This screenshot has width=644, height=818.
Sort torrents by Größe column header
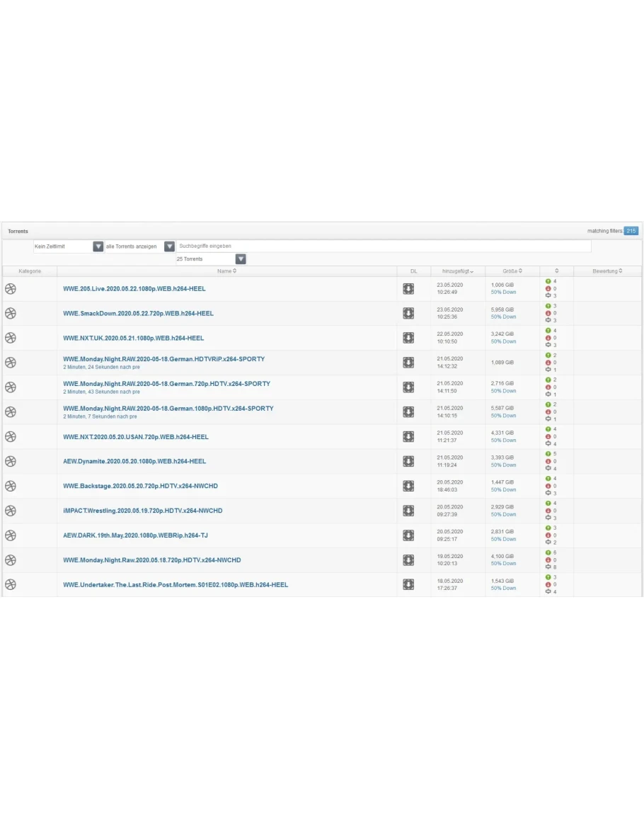coord(512,271)
